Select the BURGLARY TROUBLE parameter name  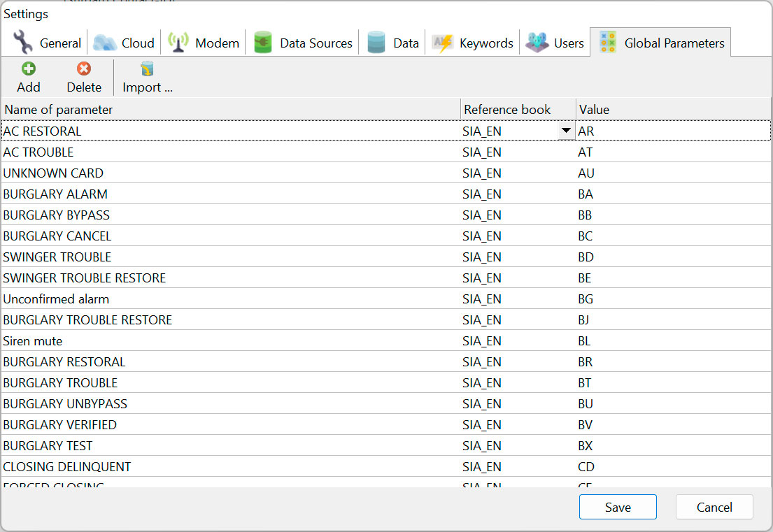pyautogui.click(x=60, y=382)
